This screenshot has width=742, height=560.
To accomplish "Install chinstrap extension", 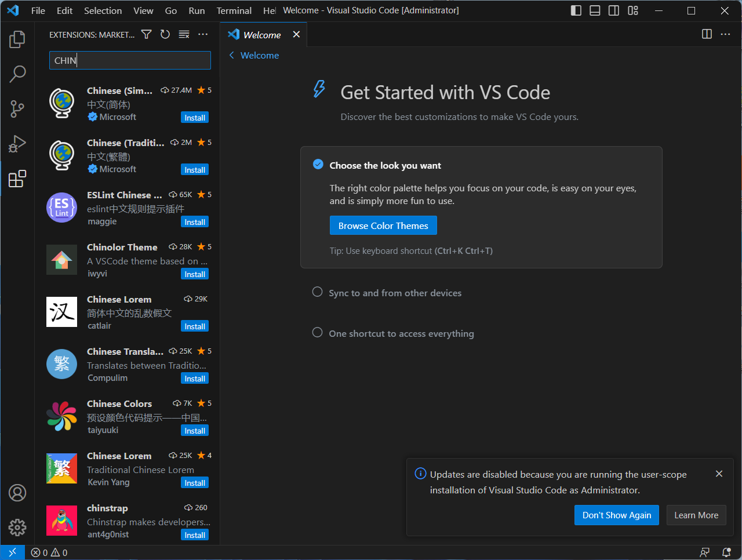I will coord(195,535).
